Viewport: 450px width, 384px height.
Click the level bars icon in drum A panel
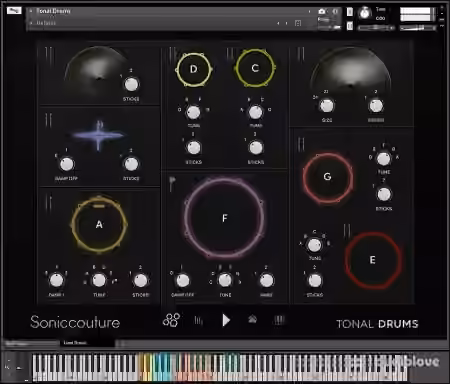click(49, 202)
